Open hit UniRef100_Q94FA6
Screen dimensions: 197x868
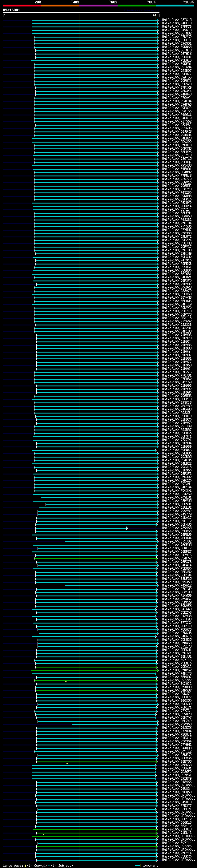177,104
